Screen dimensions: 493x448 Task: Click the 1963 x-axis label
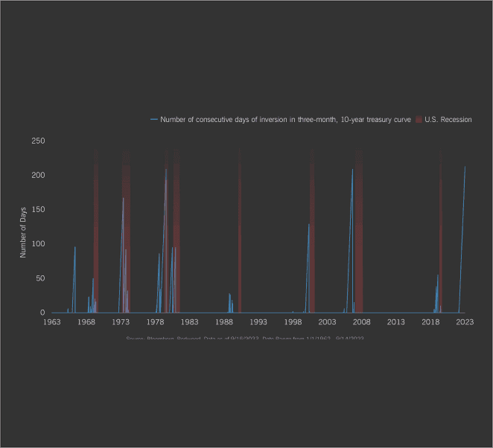(x=52, y=322)
